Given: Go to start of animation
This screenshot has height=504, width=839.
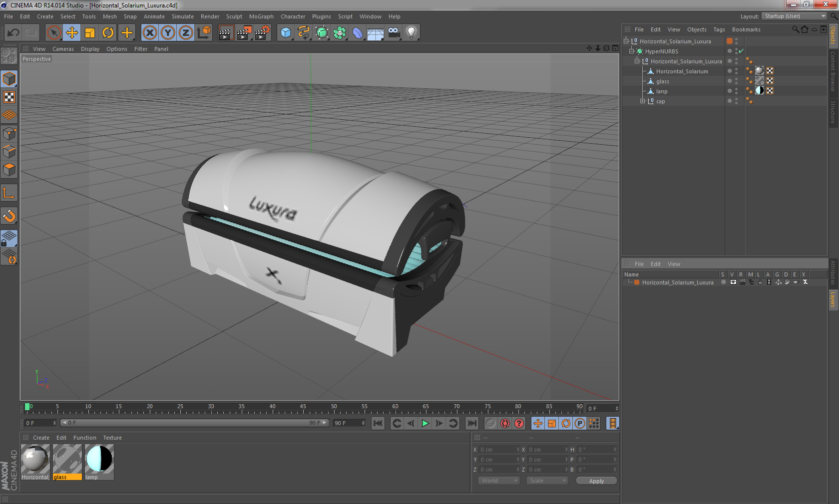Looking at the screenshot, I should point(378,423).
